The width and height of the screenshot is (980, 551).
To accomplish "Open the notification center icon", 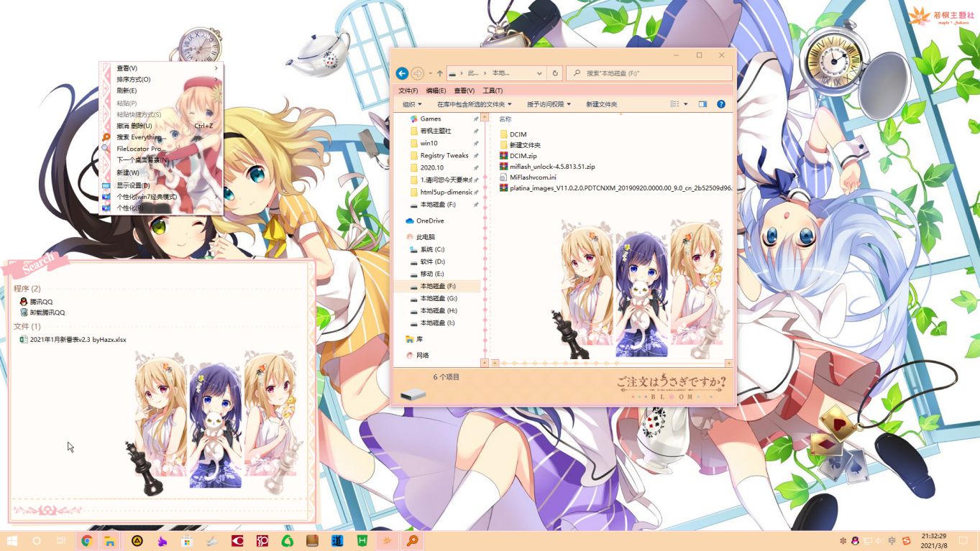I will coord(963,540).
